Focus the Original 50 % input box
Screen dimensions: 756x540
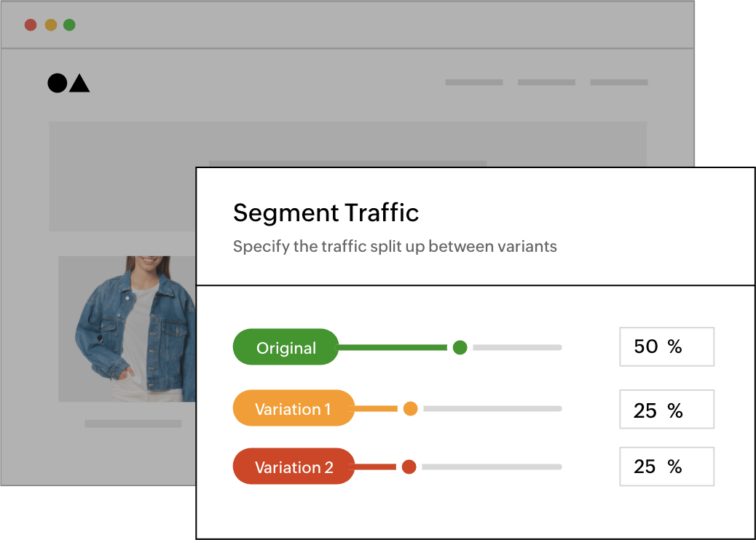click(666, 347)
